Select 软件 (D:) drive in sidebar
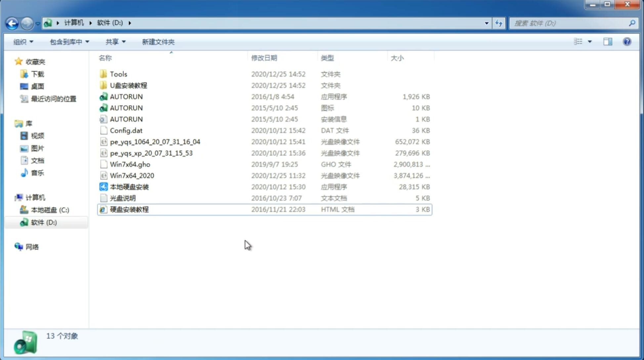The width and height of the screenshot is (644, 360). (x=44, y=222)
